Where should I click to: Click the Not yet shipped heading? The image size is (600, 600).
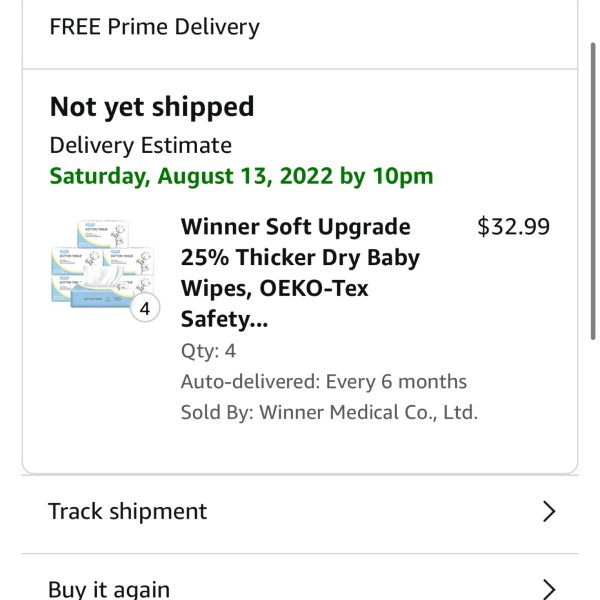pos(152,107)
